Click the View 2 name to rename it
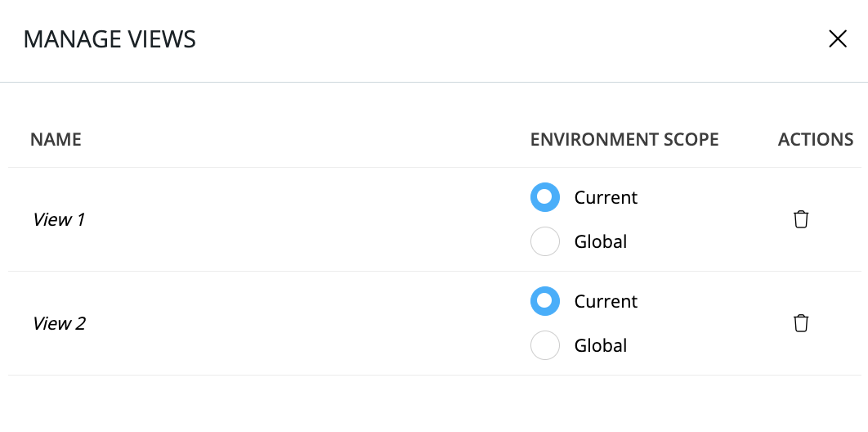 [x=59, y=323]
